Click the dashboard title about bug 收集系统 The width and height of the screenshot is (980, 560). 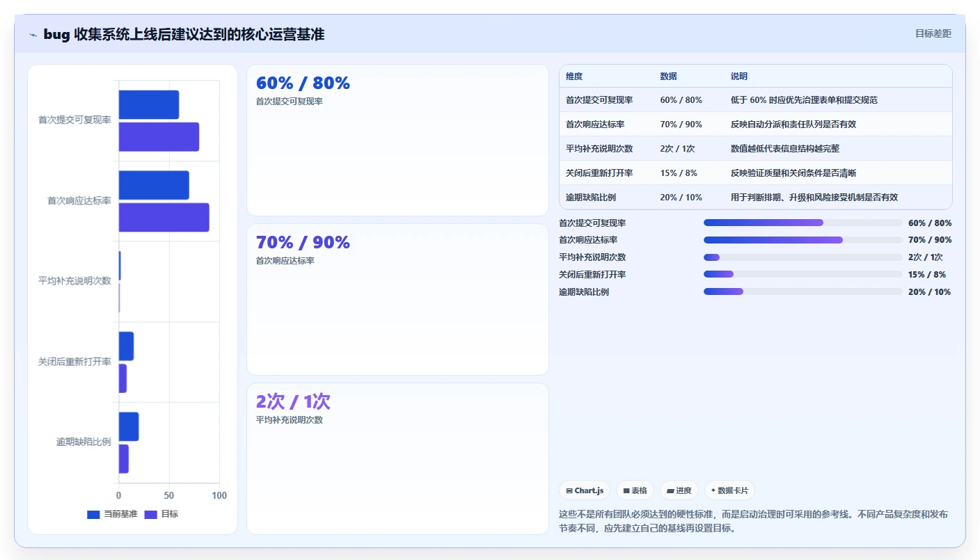184,34
